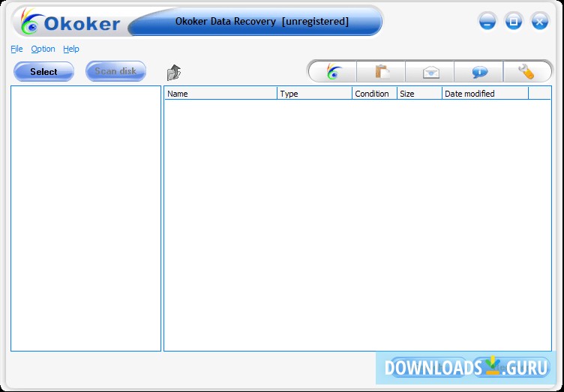Open the Option menu
Image resolution: width=564 pixels, height=392 pixels.
pos(43,49)
